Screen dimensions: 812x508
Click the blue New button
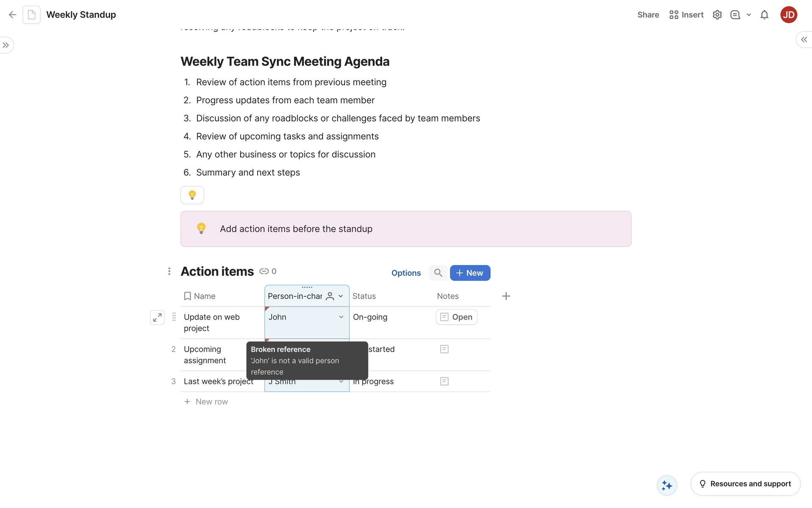click(x=470, y=273)
